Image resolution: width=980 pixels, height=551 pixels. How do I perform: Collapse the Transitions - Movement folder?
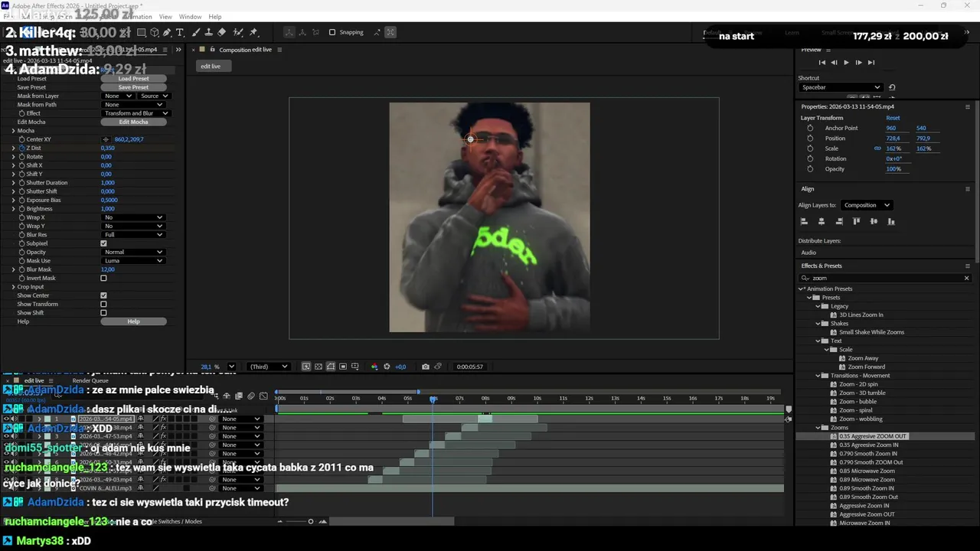(818, 376)
